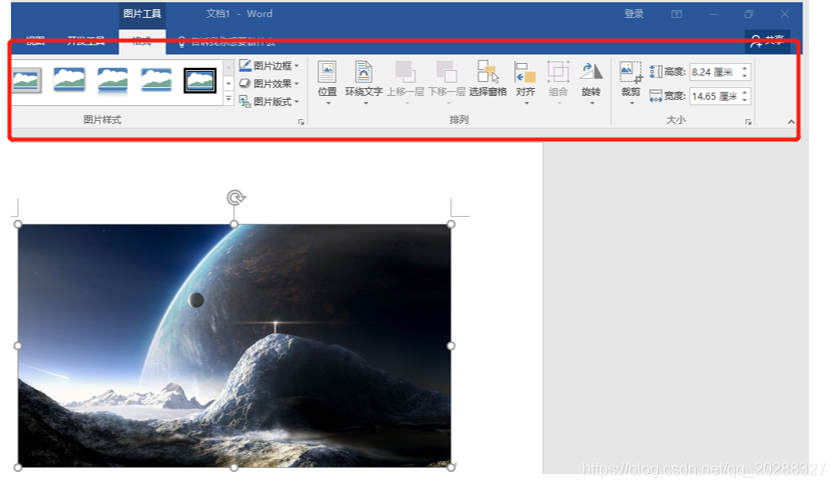Collapse the ribbon with the chevron
The image size is (836, 488).
791,122
